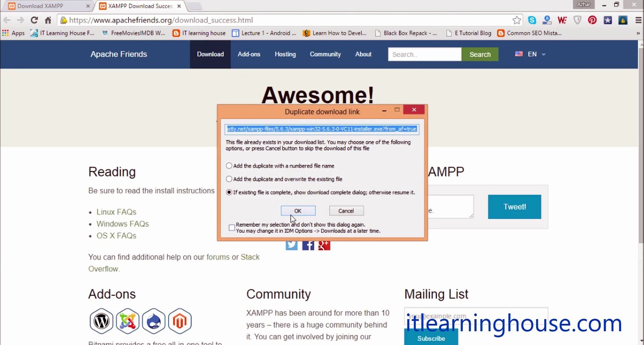
Task: Open the red W extension icon
Action: coord(562,20)
